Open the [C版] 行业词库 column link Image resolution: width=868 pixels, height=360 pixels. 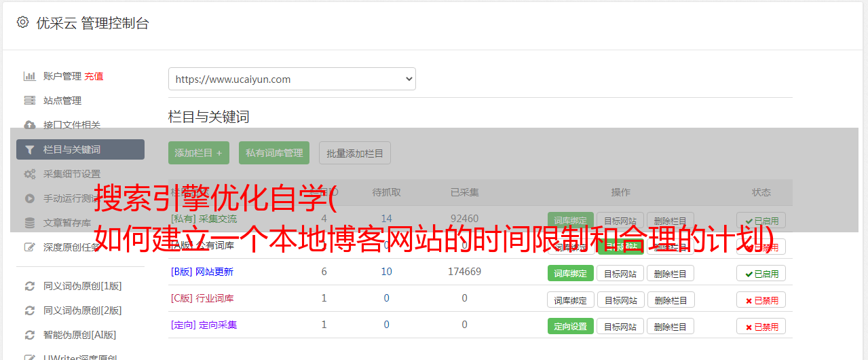pos(202,298)
